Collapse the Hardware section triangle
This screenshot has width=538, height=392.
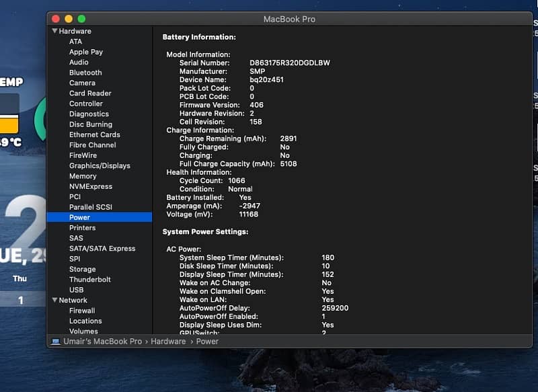[x=54, y=31]
